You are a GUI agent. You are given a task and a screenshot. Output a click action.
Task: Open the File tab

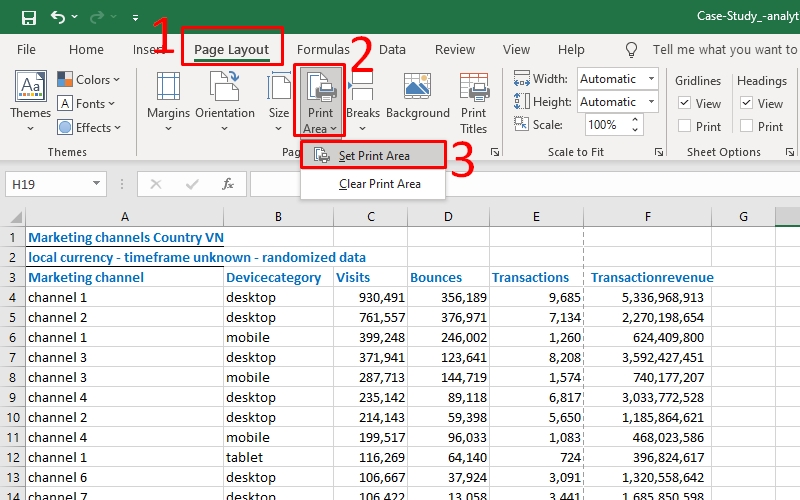tap(26, 49)
